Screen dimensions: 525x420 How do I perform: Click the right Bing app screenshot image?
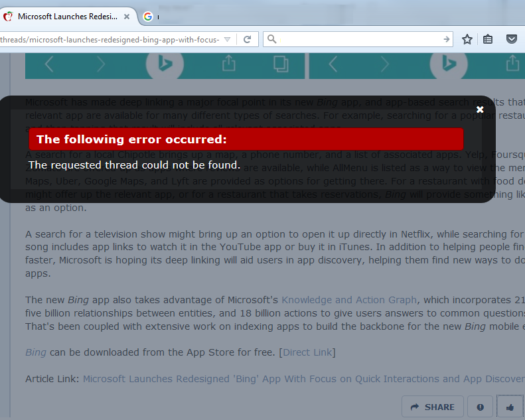point(417,66)
